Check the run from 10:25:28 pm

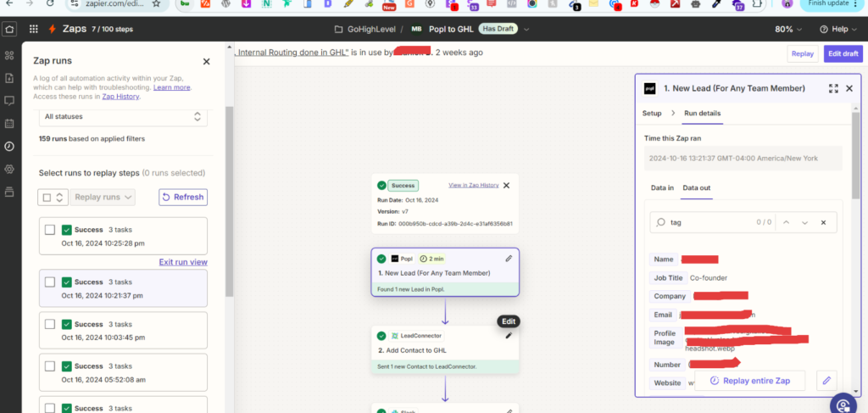(50, 229)
